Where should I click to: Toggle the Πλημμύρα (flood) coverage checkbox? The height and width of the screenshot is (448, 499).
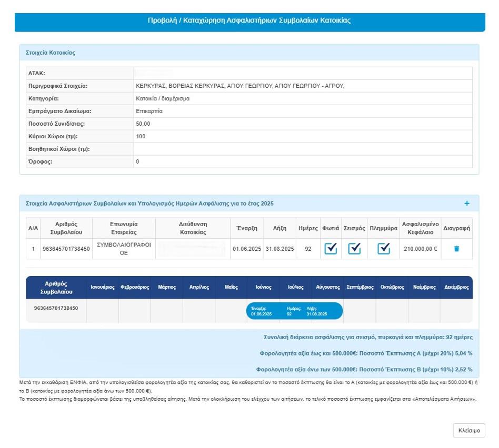[x=384, y=249]
